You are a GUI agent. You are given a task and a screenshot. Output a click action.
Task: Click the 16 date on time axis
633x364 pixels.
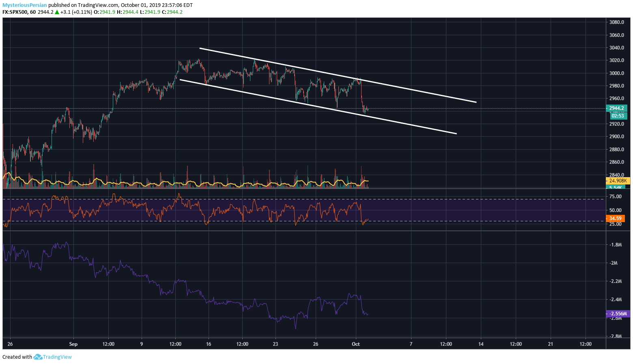209,344
